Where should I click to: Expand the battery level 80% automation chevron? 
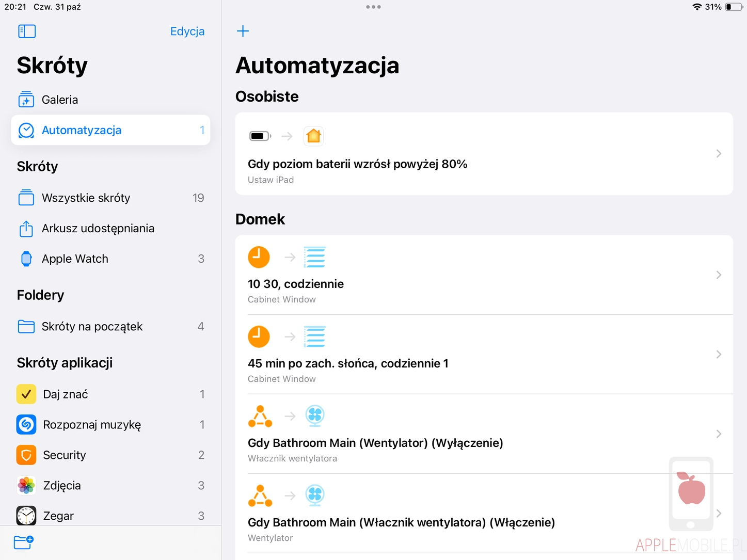click(x=719, y=154)
